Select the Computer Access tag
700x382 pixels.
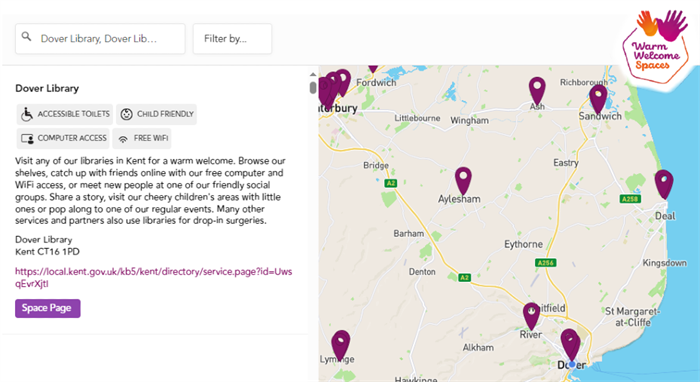[63, 138]
